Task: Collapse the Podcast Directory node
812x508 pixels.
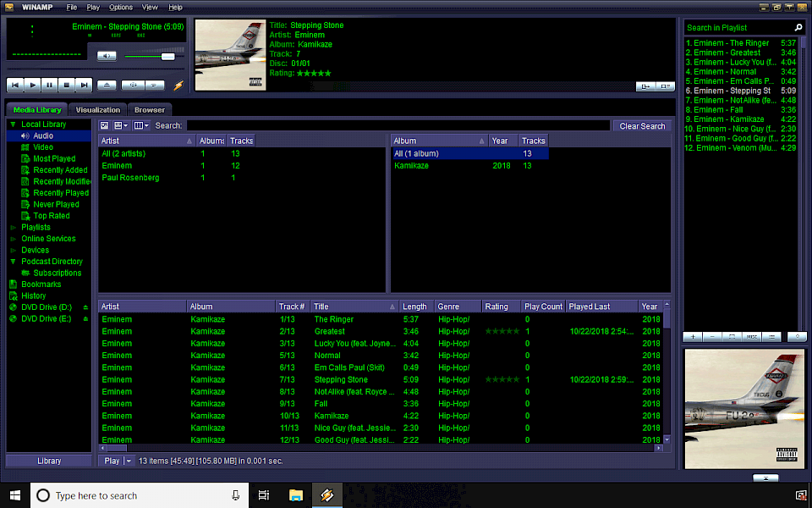Action: point(13,262)
